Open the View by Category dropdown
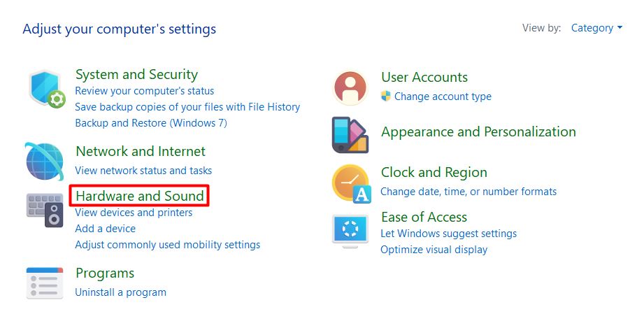Screen dimensions: 644x328 pyautogui.click(x=596, y=28)
